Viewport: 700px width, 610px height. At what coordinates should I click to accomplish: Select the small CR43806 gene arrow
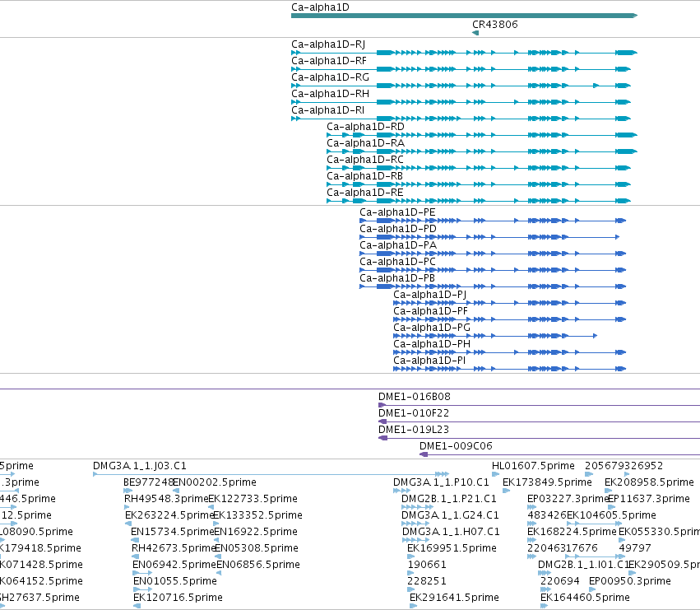pyautogui.click(x=475, y=33)
